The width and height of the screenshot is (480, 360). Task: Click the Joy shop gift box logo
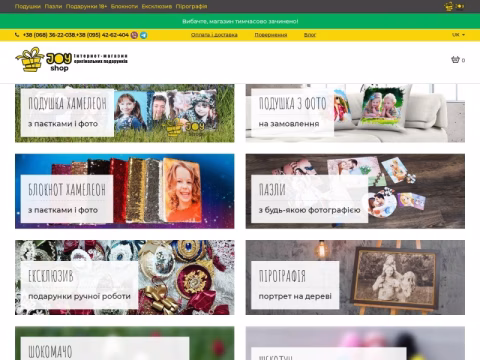point(72,59)
